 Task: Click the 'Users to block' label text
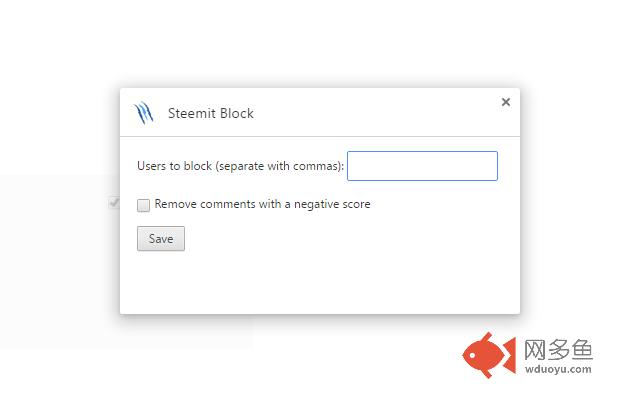click(174, 166)
